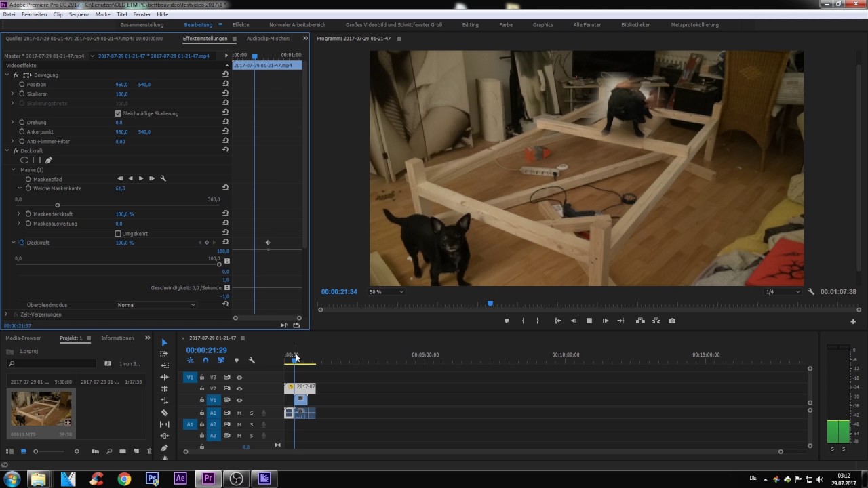Toggle track lock on V3
The image size is (868, 488).
pyautogui.click(x=201, y=378)
